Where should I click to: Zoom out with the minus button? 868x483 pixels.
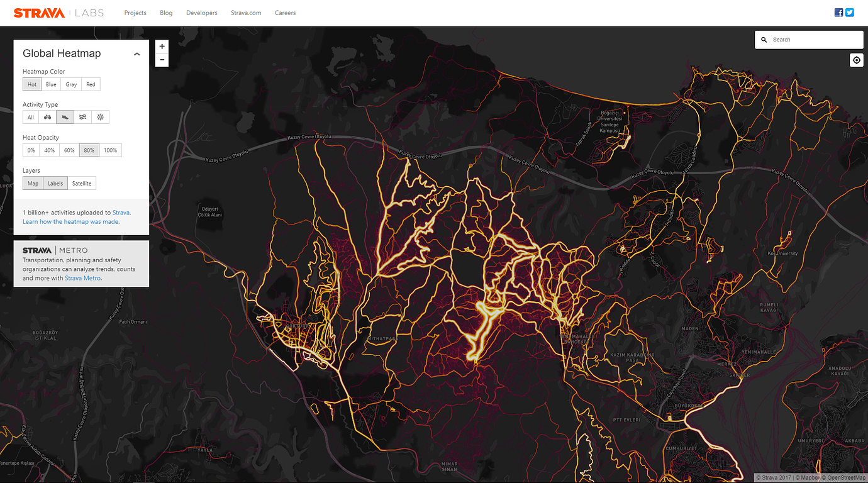pyautogui.click(x=162, y=60)
